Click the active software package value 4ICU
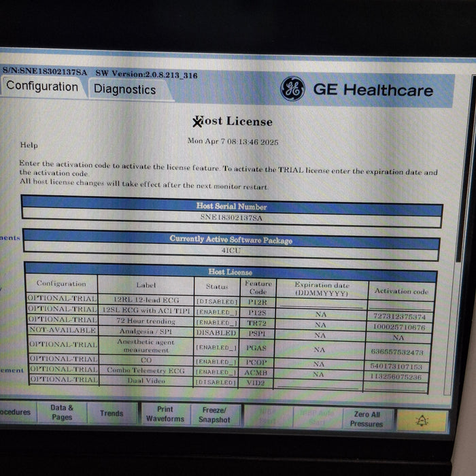This screenshot has height=476, width=476. click(x=231, y=250)
